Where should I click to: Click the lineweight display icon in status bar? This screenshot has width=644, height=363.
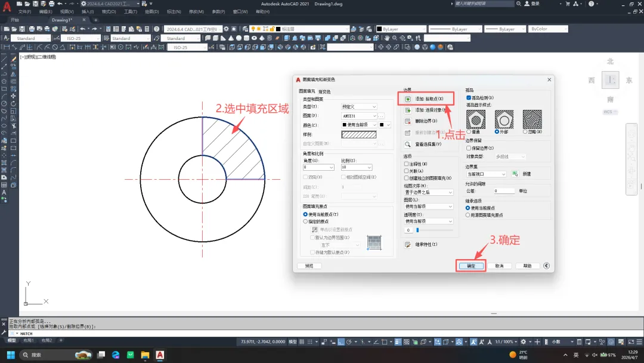point(398,342)
